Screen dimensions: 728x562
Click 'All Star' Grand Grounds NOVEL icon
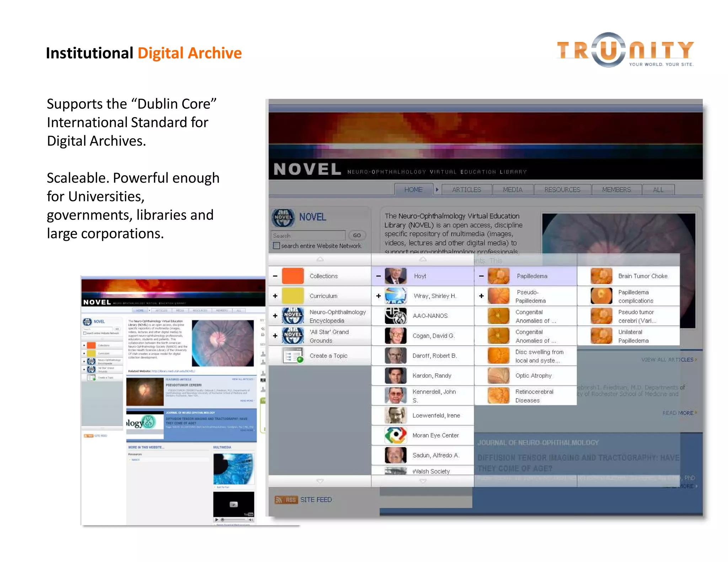(x=293, y=336)
